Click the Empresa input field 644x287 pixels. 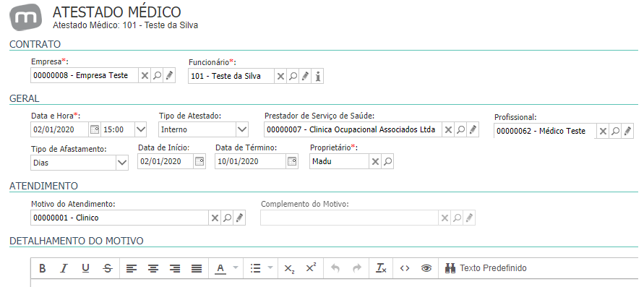[85, 76]
